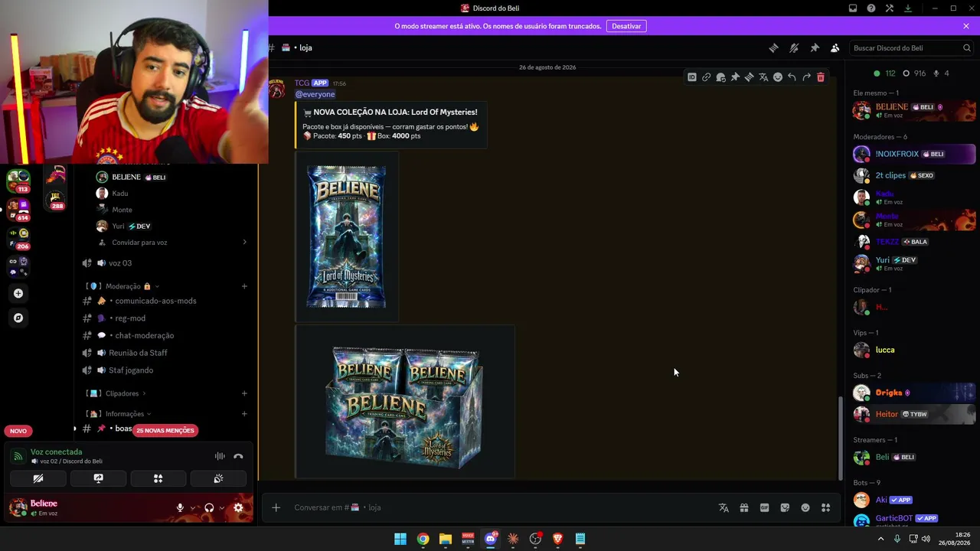Delete the TCG message with red trash icon
The width and height of the screenshot is (980, 551).
[821, 77]
